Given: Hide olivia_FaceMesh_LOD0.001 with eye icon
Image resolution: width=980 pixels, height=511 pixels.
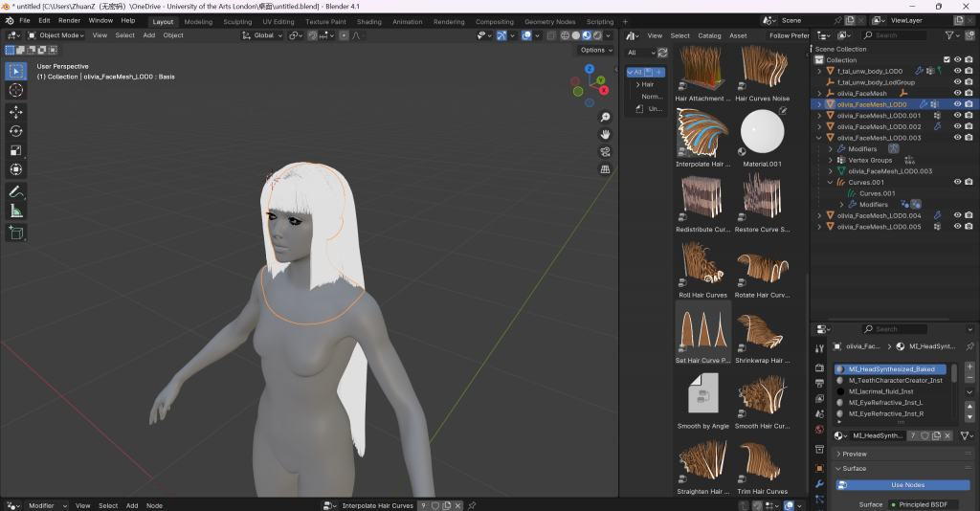Looking at the screenshot, I should (x=957, y=115).
